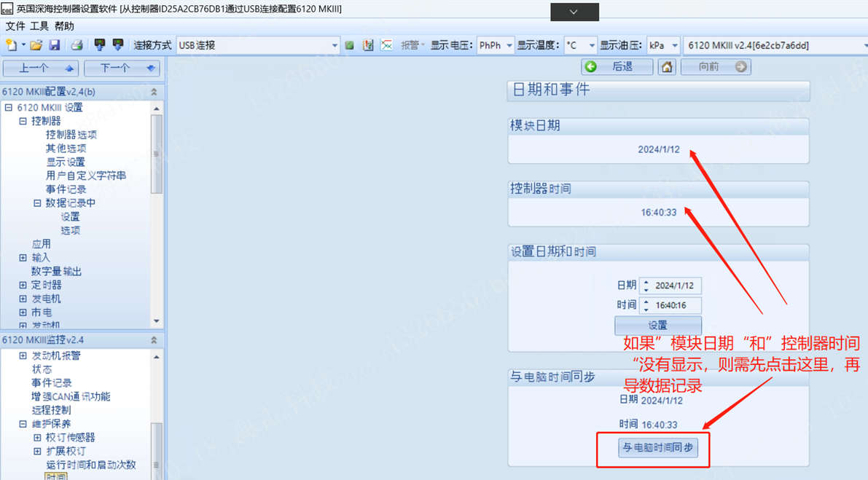
Task: Click the second controller transfer arrow icon
Action: tap(118, 45)
